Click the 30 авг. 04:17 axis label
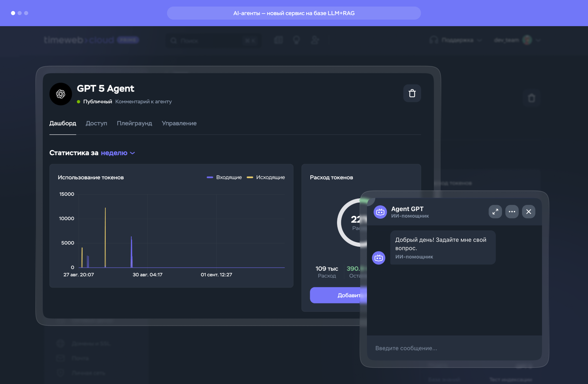This screenshot has height=384, width=588. pyautogui.click(x=148, y=275)
